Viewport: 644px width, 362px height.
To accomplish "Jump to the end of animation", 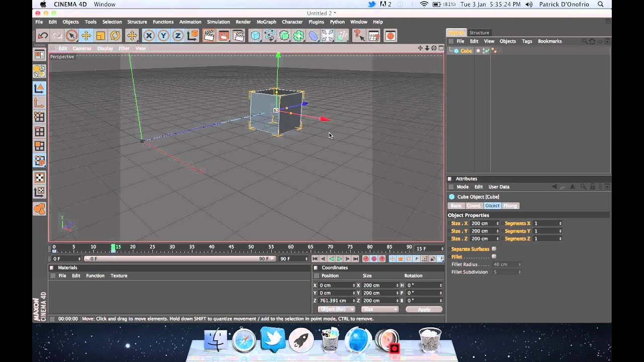I will tap(356, 259).
